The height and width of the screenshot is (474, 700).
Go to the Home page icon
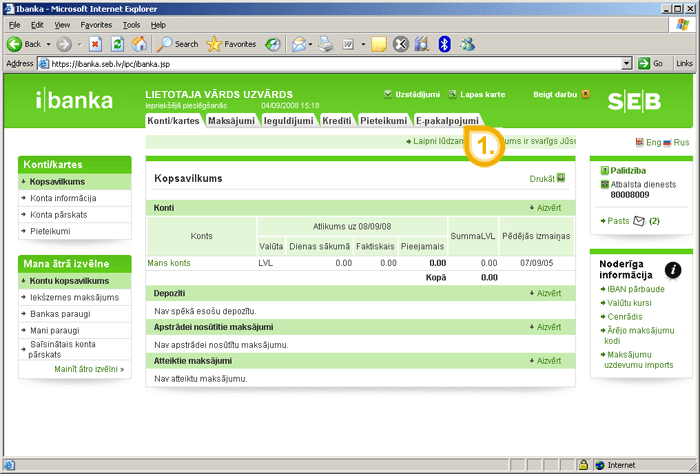point(139,44)
